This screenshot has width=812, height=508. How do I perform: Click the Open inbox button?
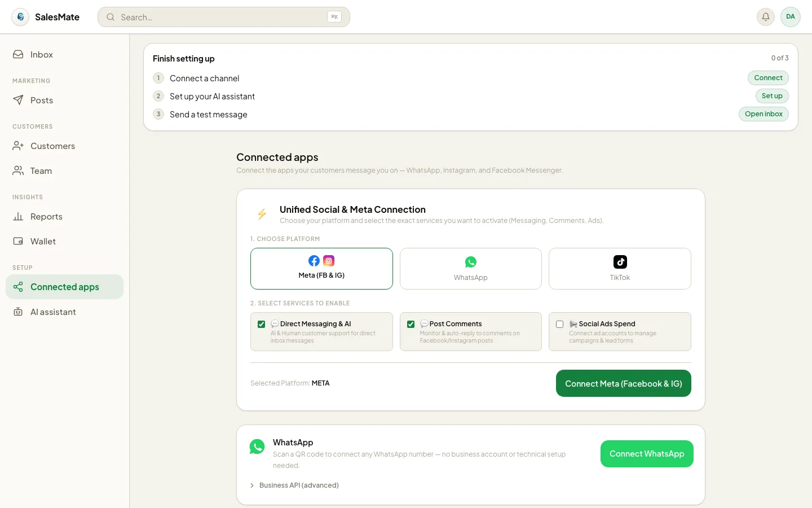coord(764,114)
